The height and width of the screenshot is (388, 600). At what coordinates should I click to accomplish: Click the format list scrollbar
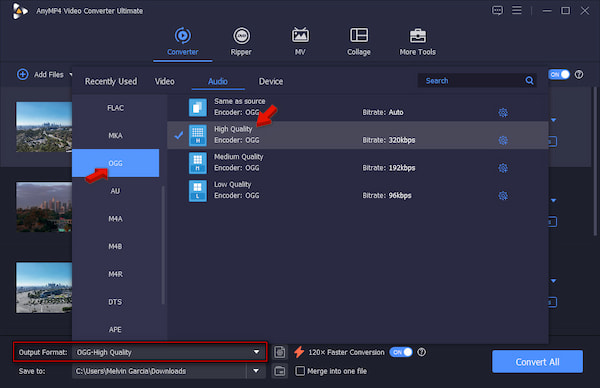[163, 245]
